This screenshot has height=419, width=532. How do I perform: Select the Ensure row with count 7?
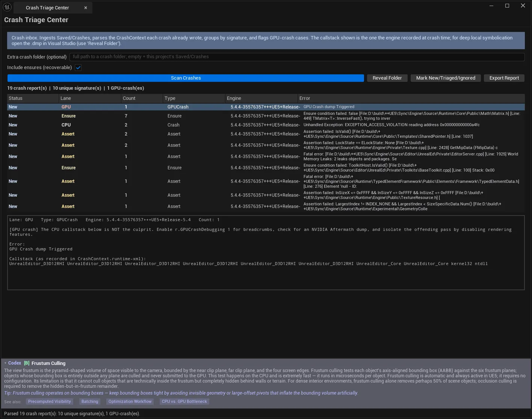(266, 116)
